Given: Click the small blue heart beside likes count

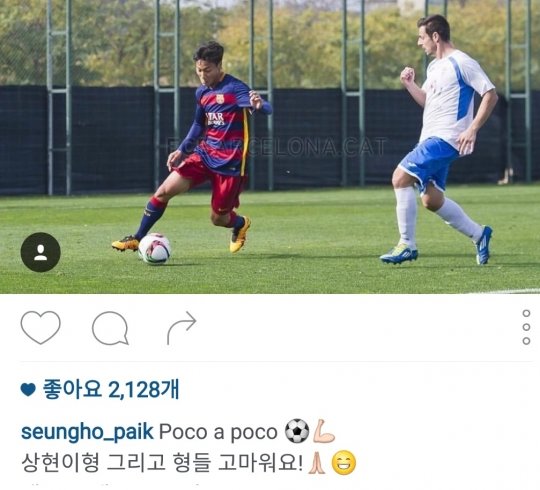Looking at the screenshot, I should (28, 390).
